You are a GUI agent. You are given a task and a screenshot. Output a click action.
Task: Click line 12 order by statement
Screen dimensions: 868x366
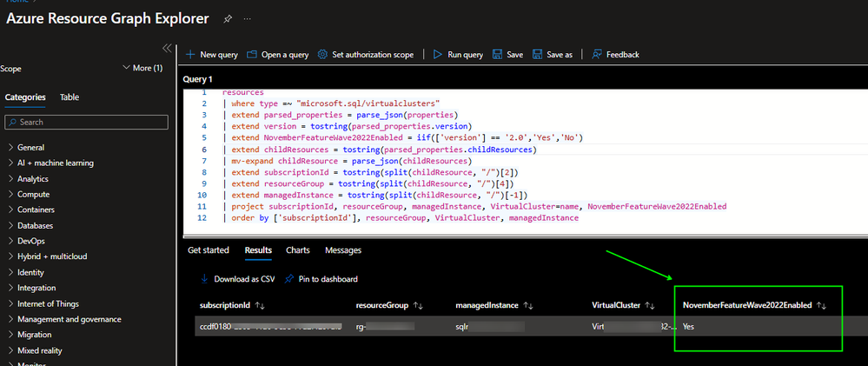pyautogui.click(x=401, y=218)
